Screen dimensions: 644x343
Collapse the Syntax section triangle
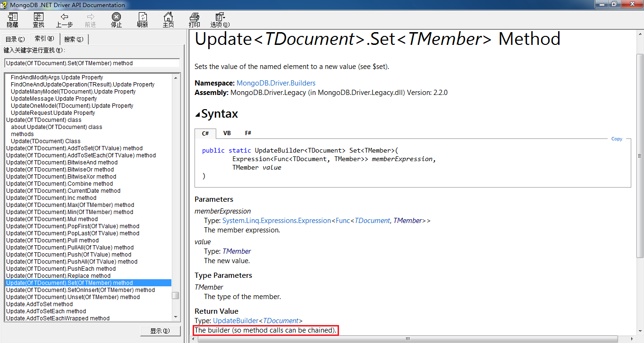pos(197,114)
